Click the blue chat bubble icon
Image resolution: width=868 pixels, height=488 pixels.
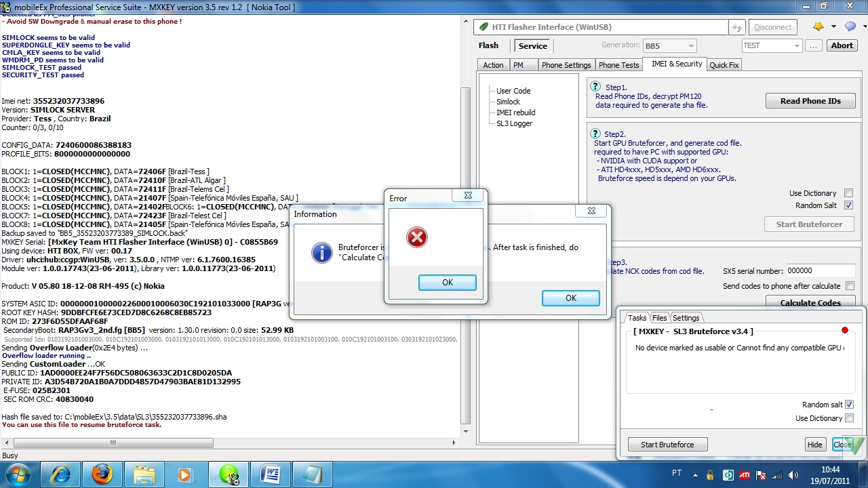[850, 26]
